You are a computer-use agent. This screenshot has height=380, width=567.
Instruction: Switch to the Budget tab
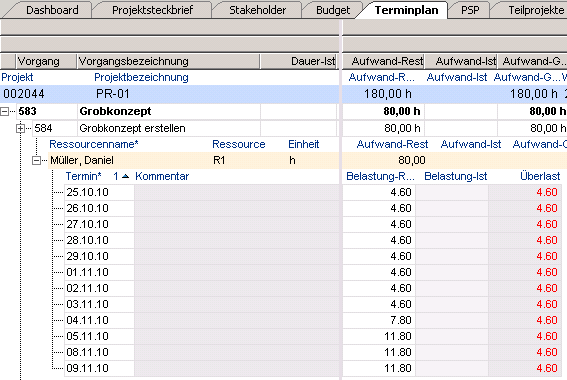333,10
